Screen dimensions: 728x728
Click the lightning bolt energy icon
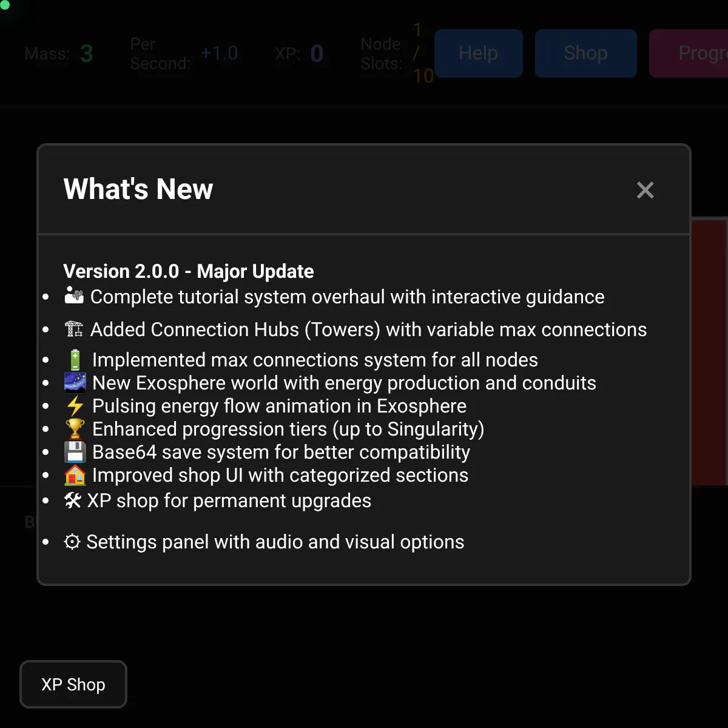75,406
